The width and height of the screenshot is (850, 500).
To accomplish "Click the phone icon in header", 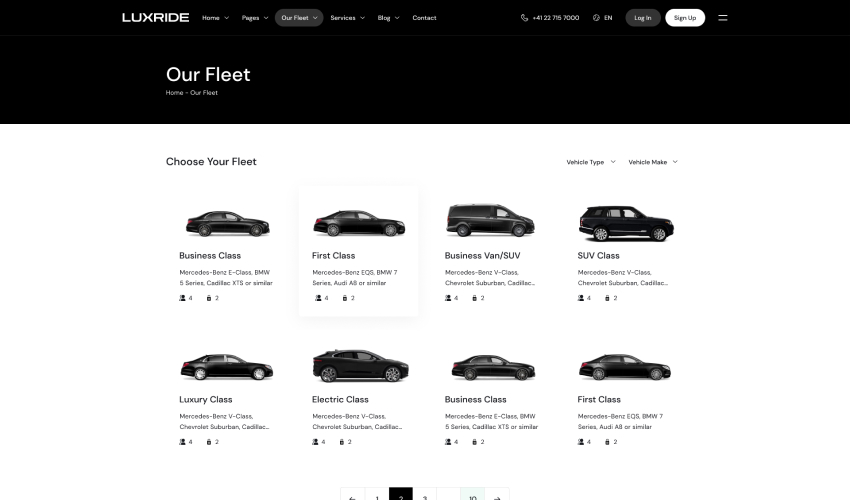I will [524, 17].
